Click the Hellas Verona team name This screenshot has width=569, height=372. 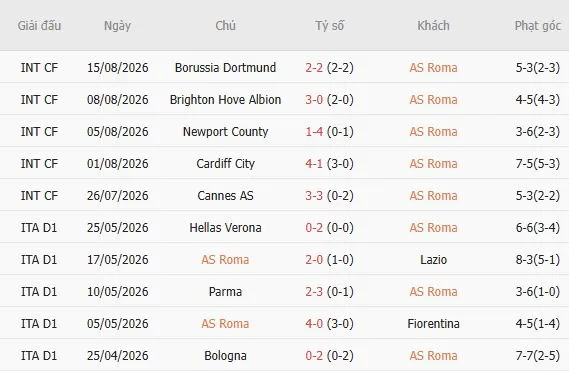(225, 228)
